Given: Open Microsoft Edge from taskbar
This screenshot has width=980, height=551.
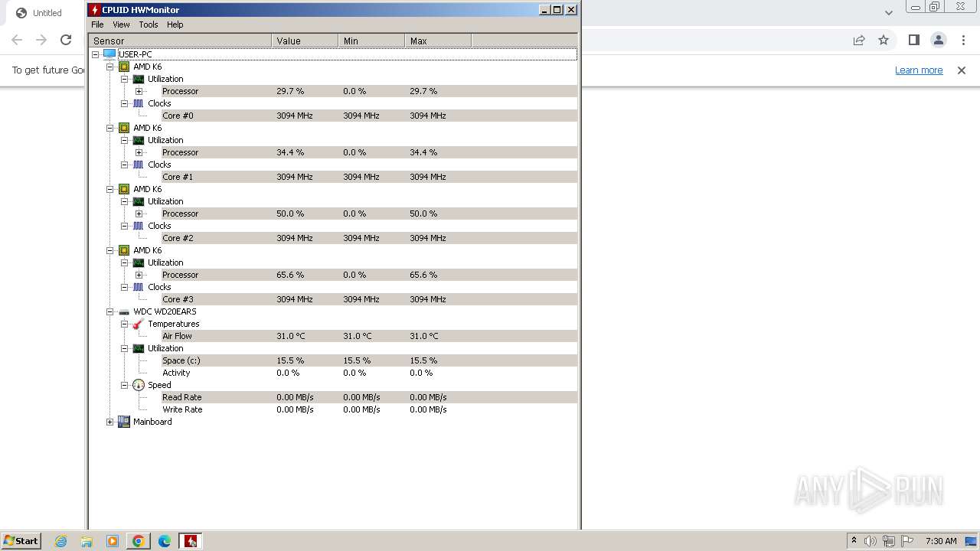Looking at the screenshot, I should 165,541.
